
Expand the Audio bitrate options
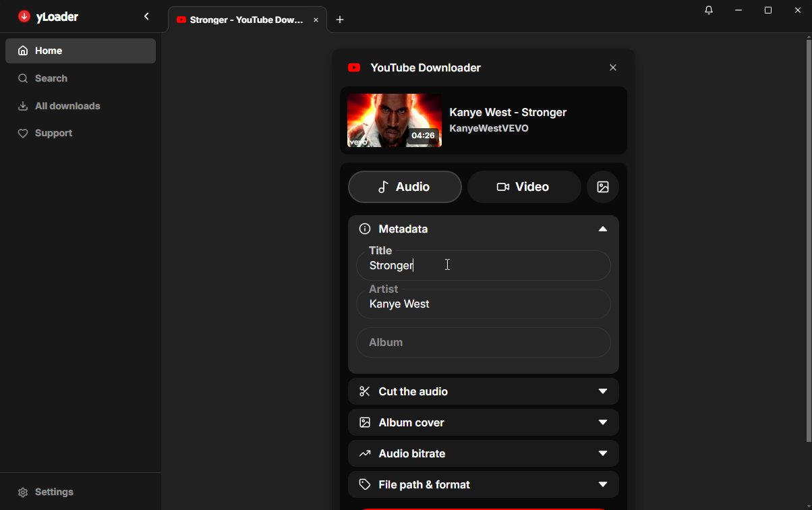point(602,454)
